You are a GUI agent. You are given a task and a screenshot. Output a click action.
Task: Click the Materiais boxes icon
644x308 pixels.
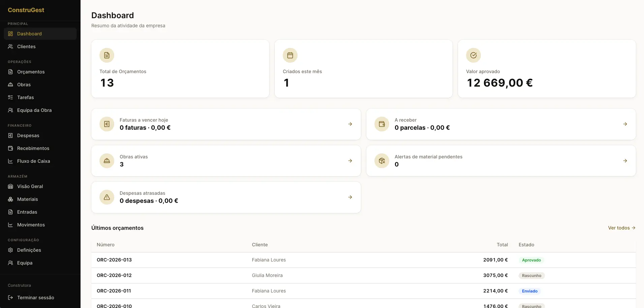tap(10, 199)
